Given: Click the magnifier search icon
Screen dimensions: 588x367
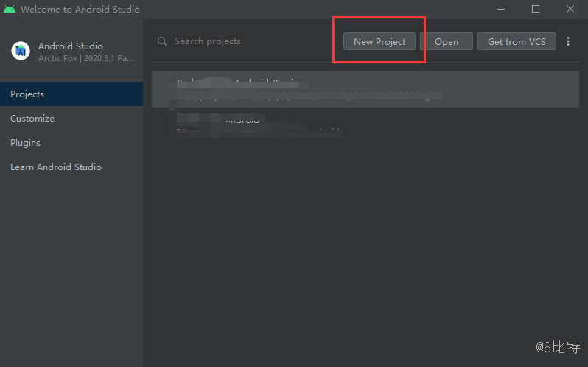Looking at the screenshot, I should click(x=162, y=41).
